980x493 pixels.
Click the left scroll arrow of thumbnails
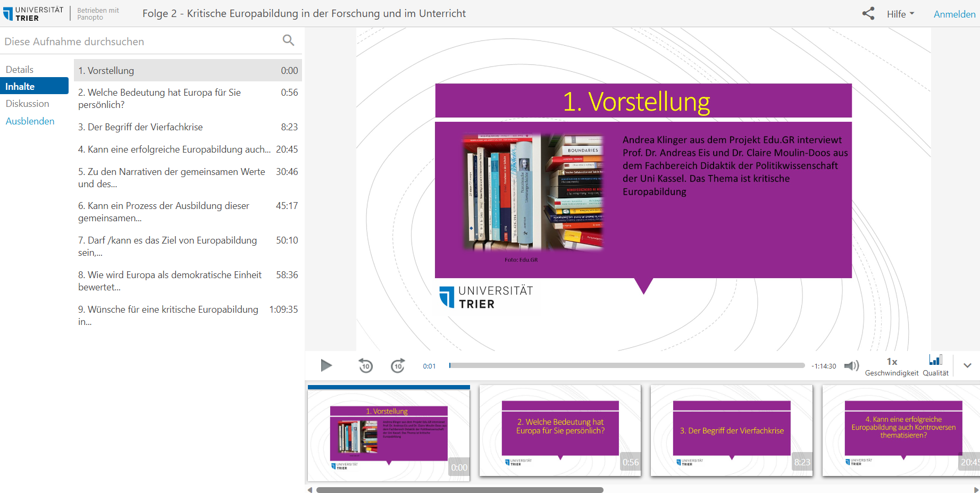click(310, 490)
